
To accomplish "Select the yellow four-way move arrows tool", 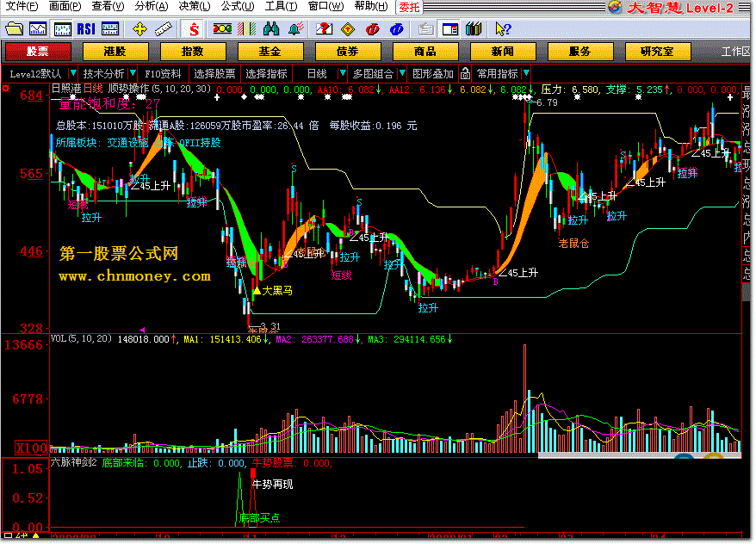I will pyautogui.click(x=139, y=29).
